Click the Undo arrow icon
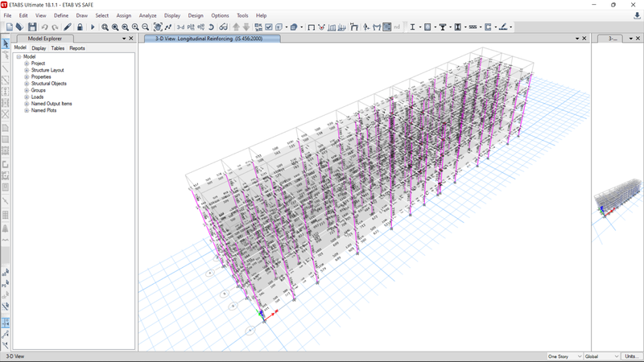 click(44, 27)
